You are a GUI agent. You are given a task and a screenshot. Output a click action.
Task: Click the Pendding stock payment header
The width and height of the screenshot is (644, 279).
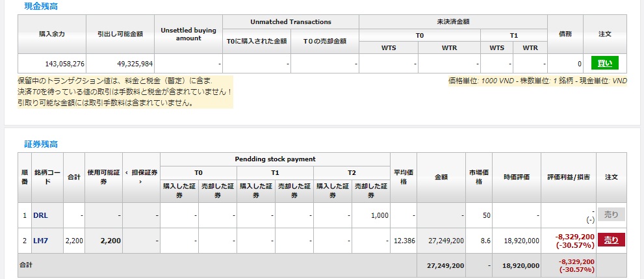pyautogui.click(x=274, y=159)
